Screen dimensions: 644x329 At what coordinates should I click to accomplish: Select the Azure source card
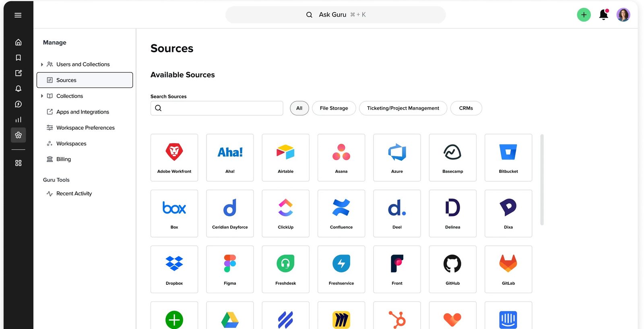(397, 157)
